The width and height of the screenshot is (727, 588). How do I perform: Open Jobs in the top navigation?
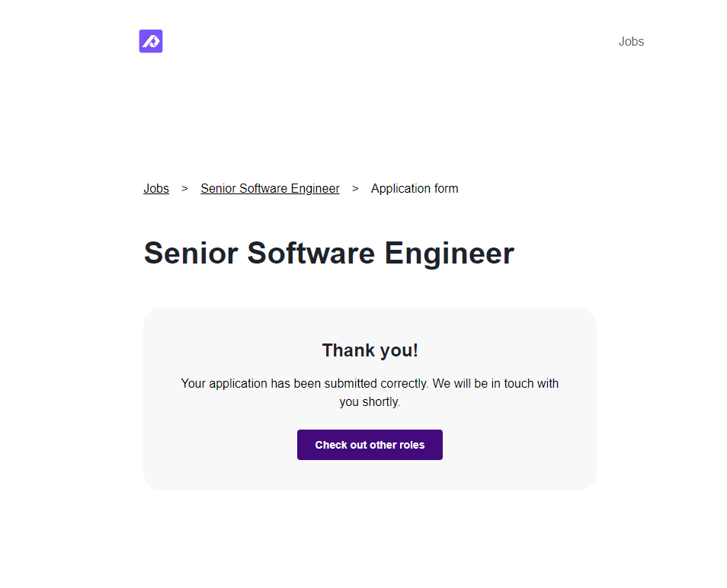[x=631, y=42]
